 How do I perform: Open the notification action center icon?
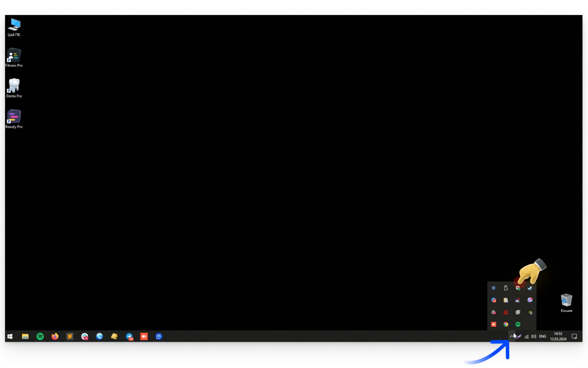[x=574, y=336]
